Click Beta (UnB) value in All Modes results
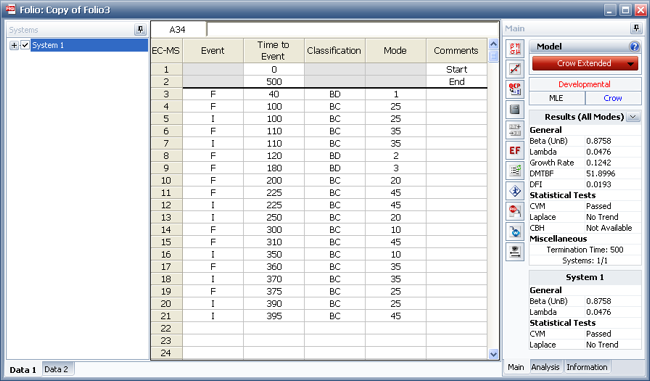This screenshot has width=650, height=381. 599,141
